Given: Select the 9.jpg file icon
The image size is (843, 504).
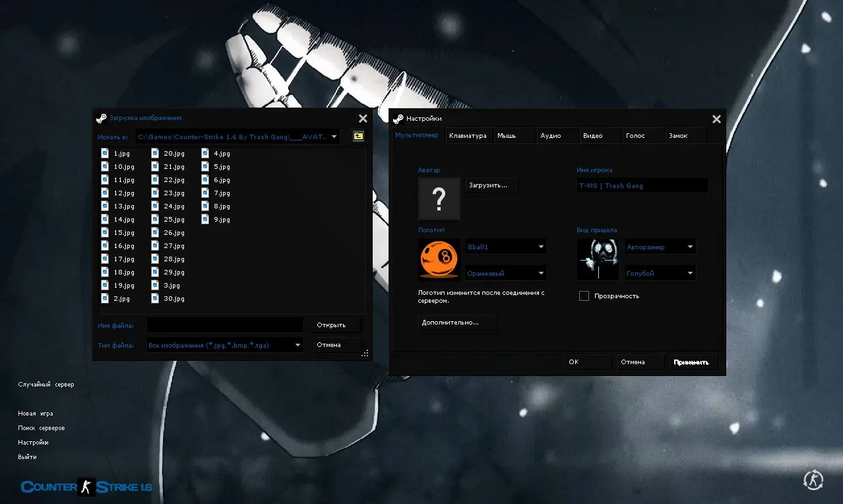Looking at the screenshot, I should coord(205,219).
